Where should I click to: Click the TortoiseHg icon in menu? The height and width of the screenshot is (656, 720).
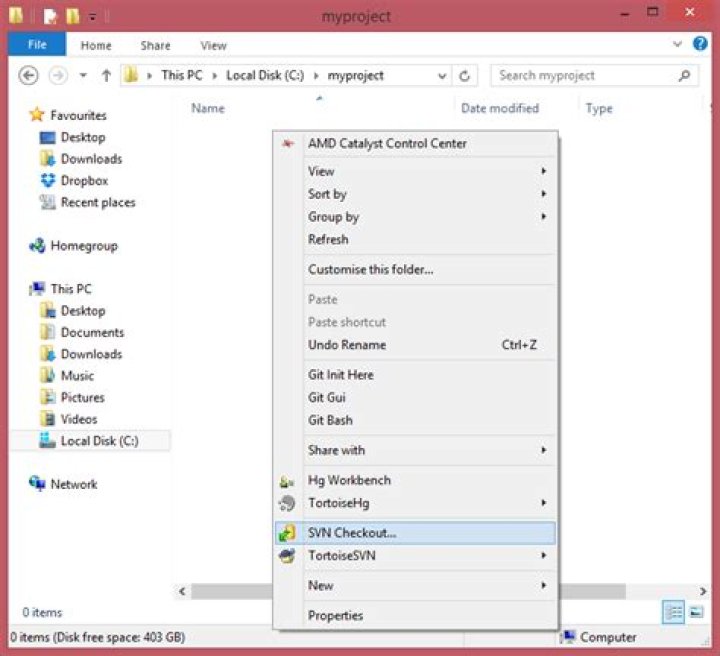click(287, 503)
